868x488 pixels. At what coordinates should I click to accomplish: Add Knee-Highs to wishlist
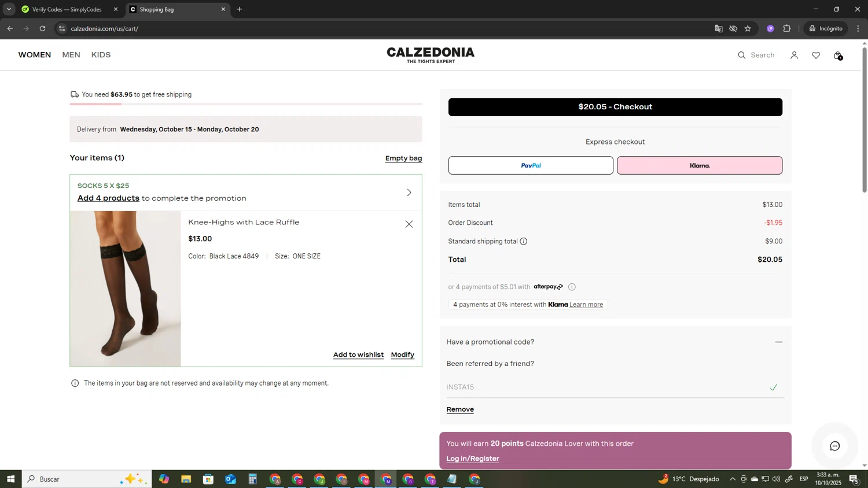[x=358, y=355]
